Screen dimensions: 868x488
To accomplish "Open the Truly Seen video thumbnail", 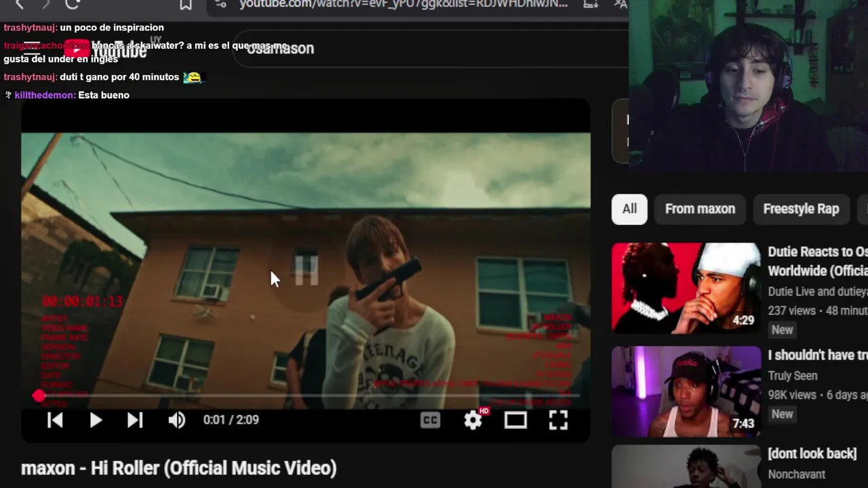I will pyautogui.click(x=686, y=392).
